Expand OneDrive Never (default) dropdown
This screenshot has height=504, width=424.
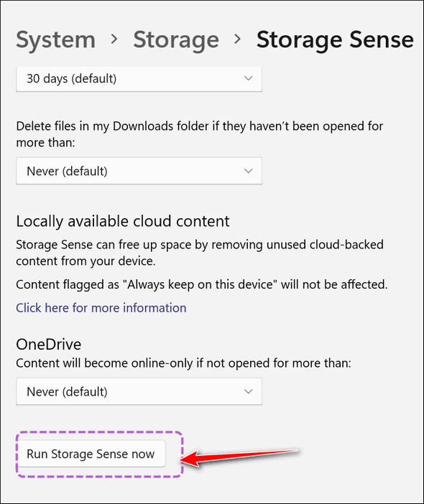139,391
